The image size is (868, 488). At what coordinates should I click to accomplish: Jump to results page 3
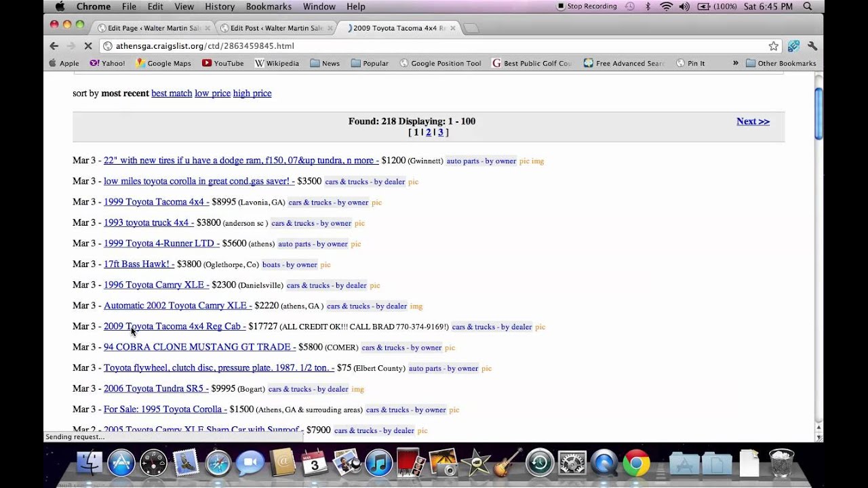tap(441, 132)
